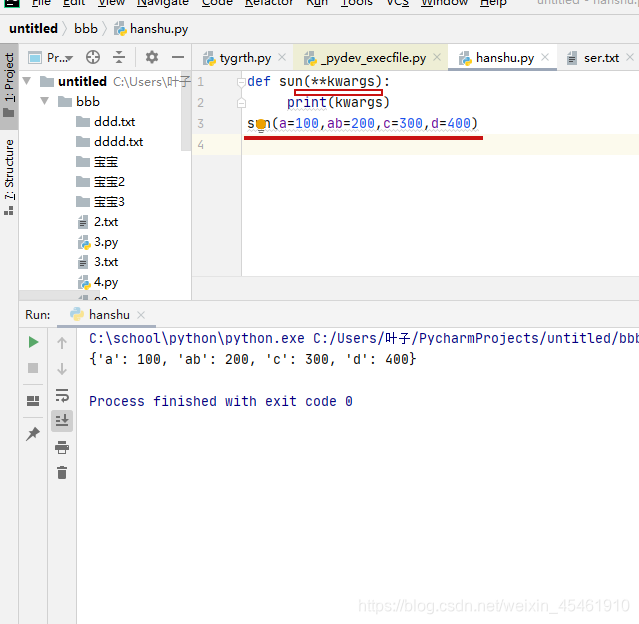Place cursor in empty editor line 4
The height and width of the screenshot is (624, 639).
(x=440, y=145)
